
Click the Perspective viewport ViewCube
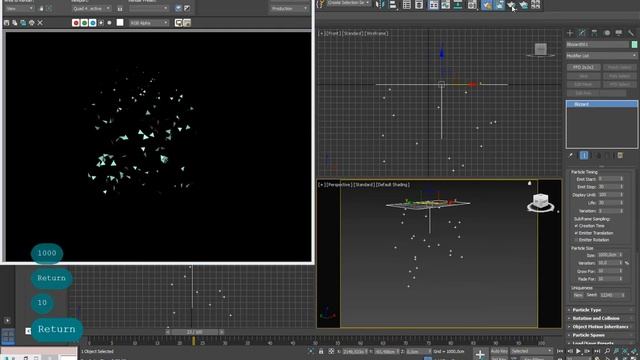point(540,202)
